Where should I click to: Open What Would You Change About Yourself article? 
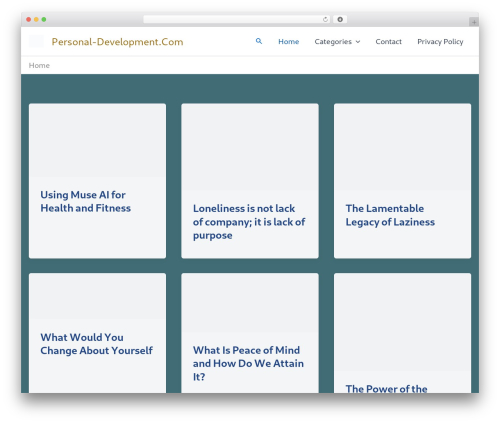click(x=96, y=344)
